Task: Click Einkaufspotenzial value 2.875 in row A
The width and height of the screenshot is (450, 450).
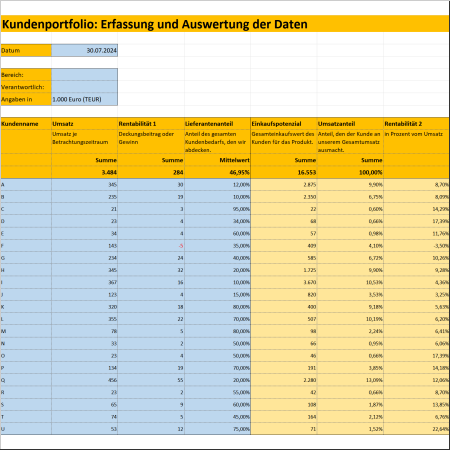Action: [284, 185]
